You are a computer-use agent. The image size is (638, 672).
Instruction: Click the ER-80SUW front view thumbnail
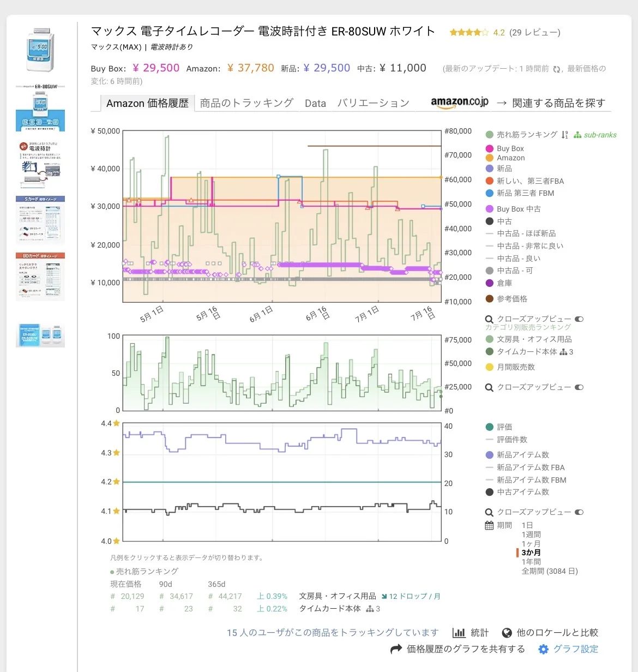click(40, 107)
